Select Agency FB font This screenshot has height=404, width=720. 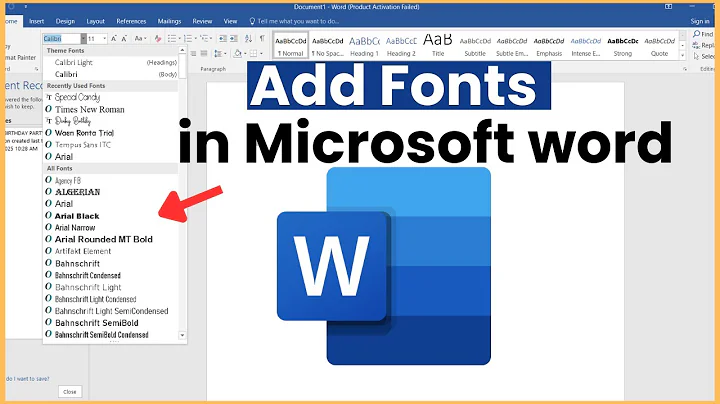click(x=111, y=180)
